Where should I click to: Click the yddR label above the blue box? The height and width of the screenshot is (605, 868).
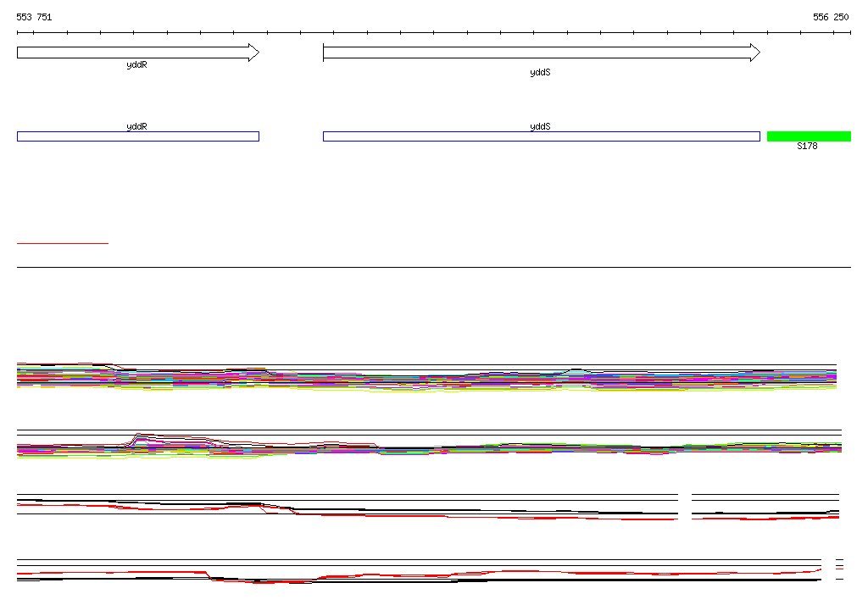[x=136, y=127]
